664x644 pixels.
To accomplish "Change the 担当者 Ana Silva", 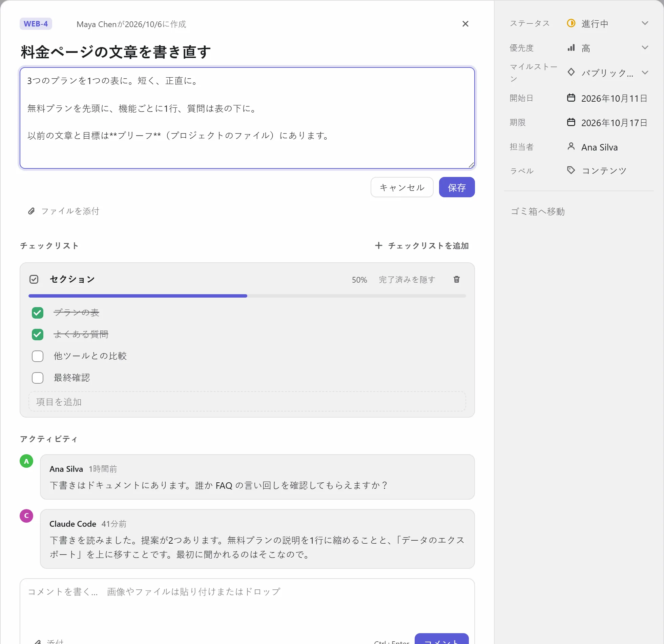I will 599,147.
